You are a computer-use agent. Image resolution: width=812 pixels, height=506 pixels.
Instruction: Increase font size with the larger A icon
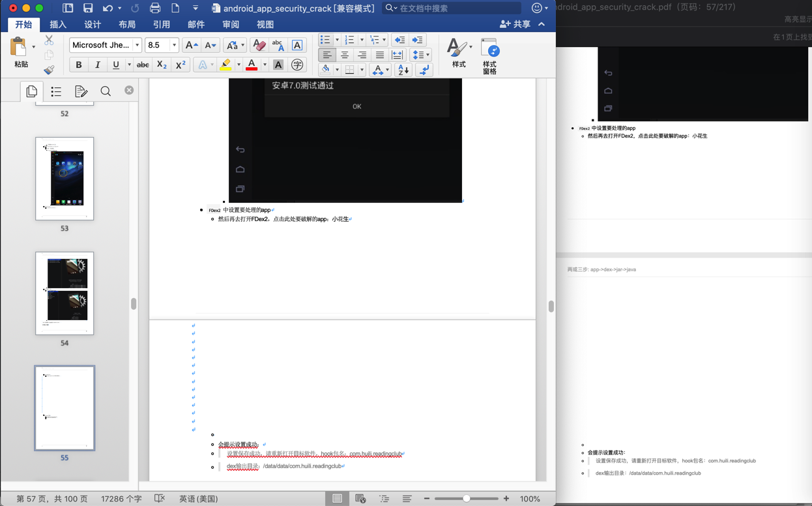192,45
